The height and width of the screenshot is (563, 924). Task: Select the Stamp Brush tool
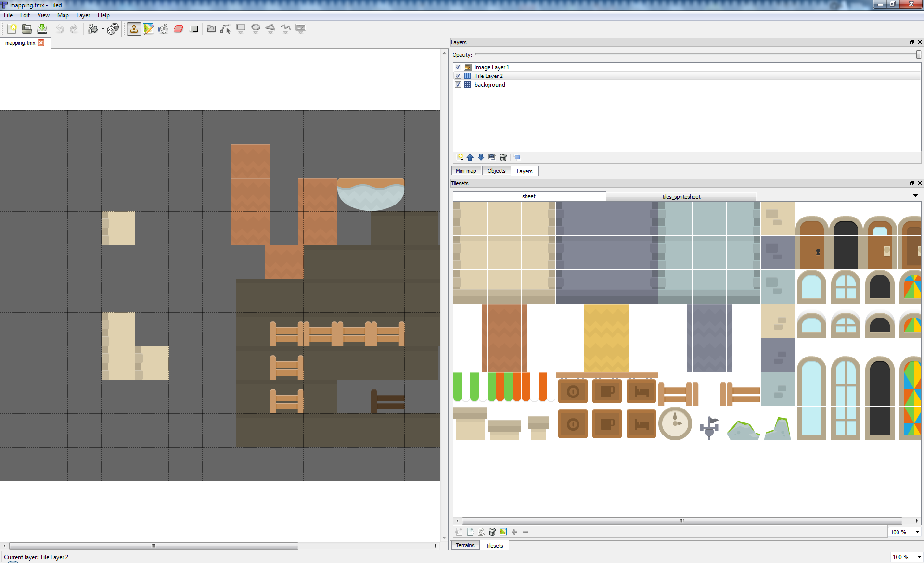pos(134,29)
